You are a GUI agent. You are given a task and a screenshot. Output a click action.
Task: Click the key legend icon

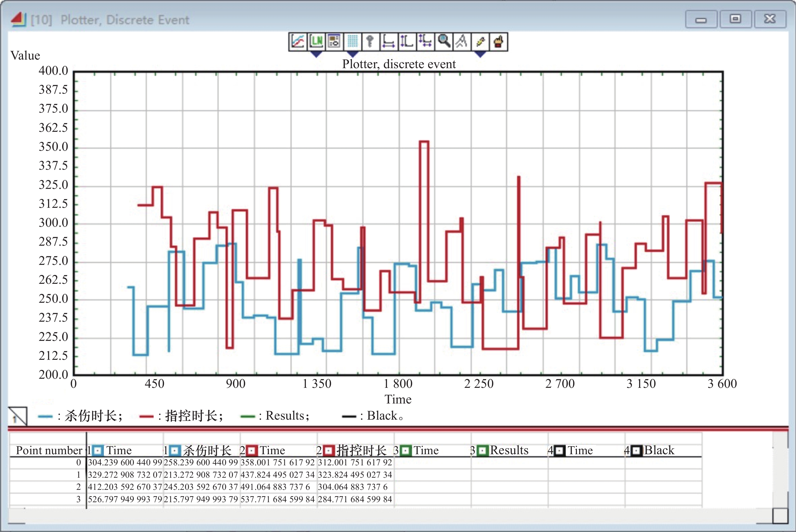tap(370, 42)
